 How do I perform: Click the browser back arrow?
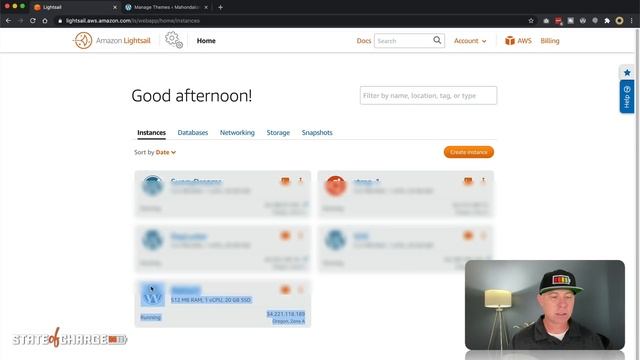click(x=9, y=20)
